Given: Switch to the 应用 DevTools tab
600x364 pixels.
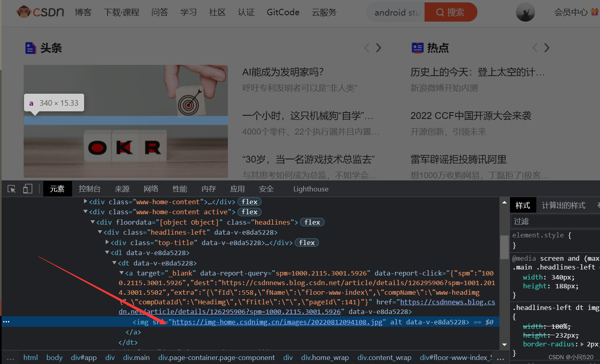Looking at the screenshot, I should 238,189.
